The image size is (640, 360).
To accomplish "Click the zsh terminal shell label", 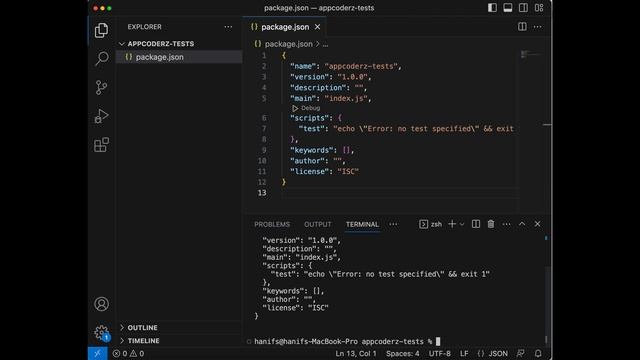I will click(431, 224).
